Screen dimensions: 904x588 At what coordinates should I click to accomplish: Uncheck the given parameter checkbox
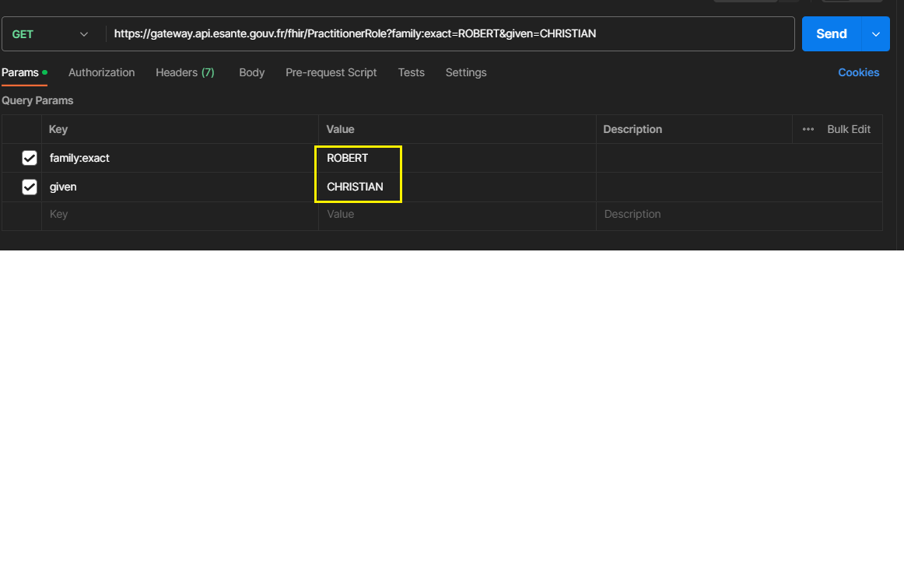[x=30, y=187]
